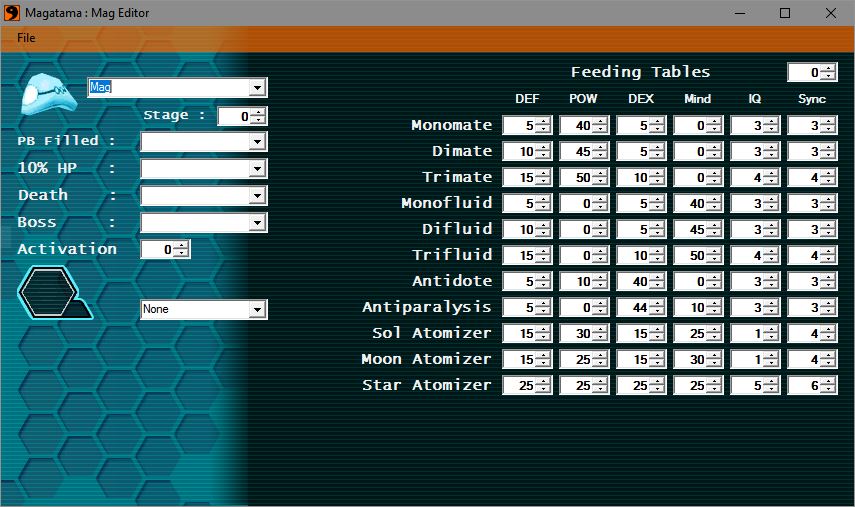Click the Mag image thumbnail

[x=49, y=94]
